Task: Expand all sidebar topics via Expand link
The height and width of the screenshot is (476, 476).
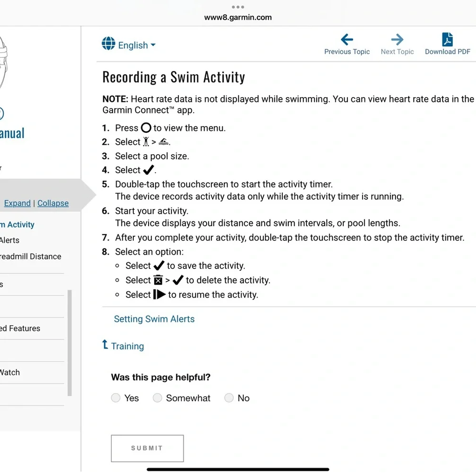Action: [x=17, y=203]
